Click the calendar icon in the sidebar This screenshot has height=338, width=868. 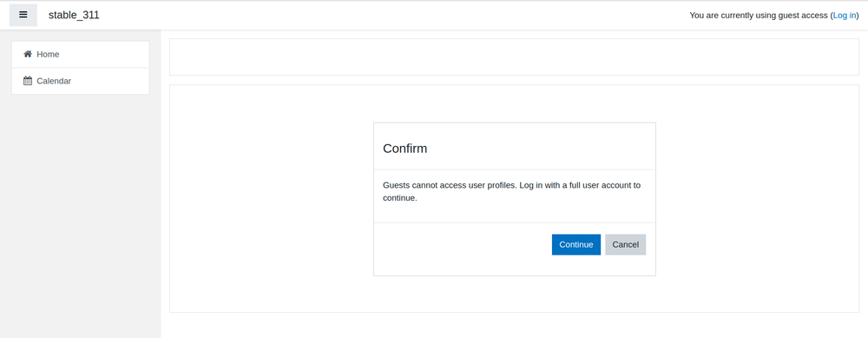(x=28, y=80)
